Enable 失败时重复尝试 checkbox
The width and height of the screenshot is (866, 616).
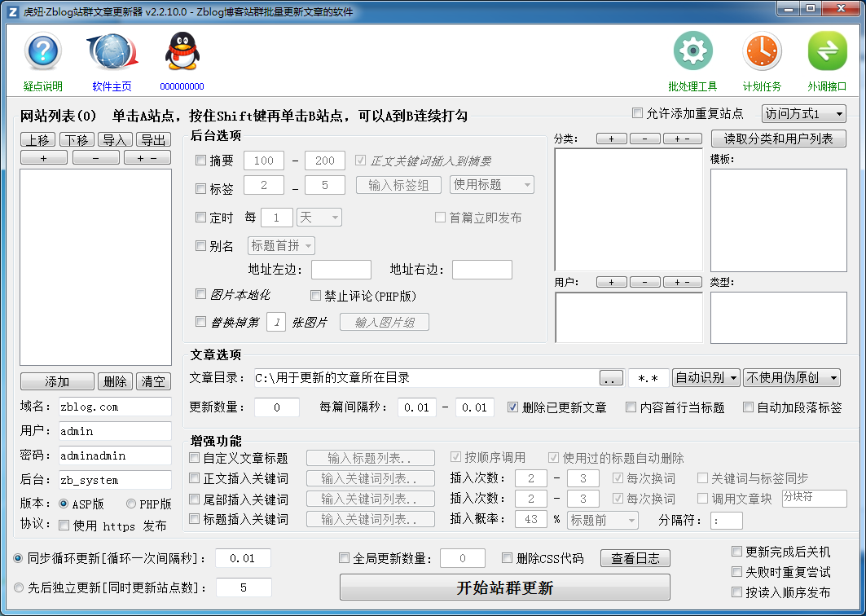point(736,571)
